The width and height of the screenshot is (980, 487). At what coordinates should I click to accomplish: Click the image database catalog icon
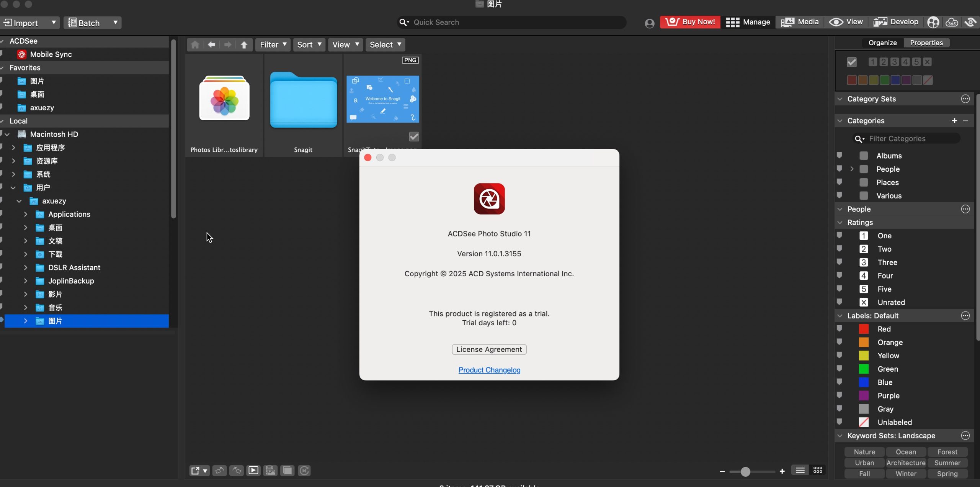270,471
